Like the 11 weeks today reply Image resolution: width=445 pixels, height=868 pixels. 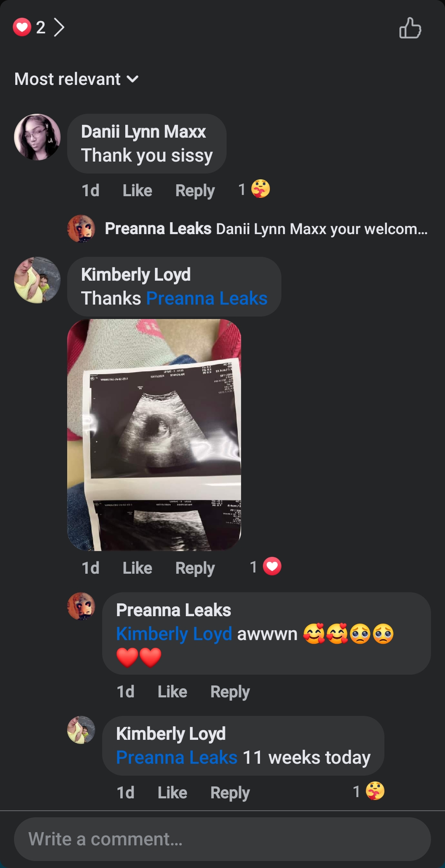pyautogui.click(x=172, y=793)
